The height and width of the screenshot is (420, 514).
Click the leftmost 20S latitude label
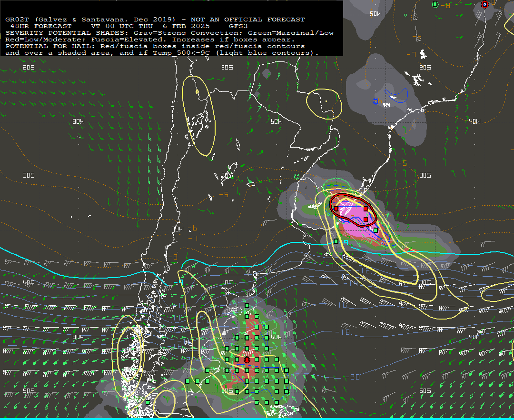(29, 68)
